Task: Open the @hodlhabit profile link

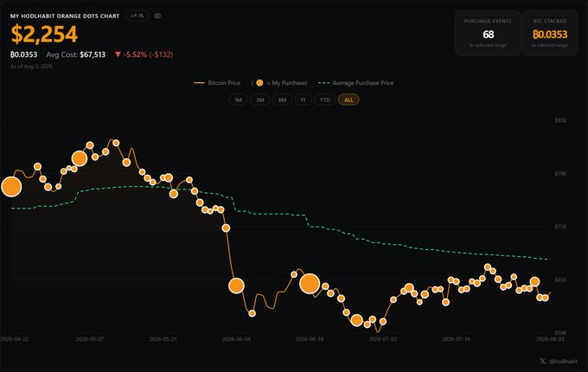Action: [563, 362]
